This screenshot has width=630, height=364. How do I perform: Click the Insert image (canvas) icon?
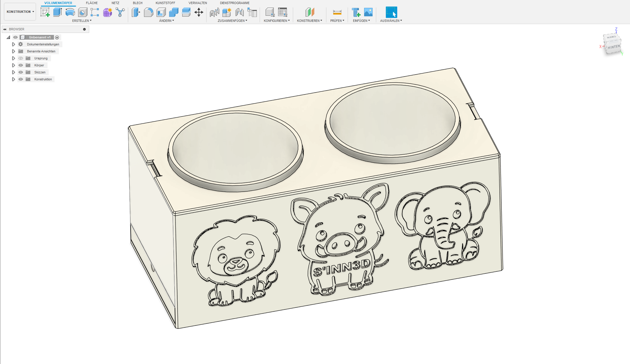[x=368, y=12]
